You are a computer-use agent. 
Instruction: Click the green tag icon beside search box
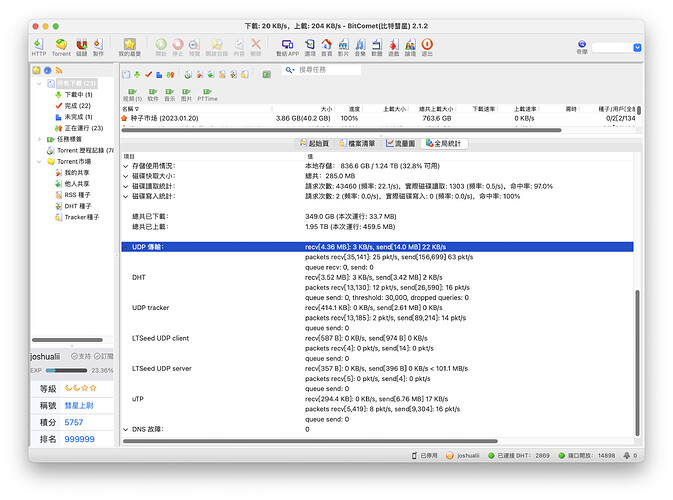point(267,75)
